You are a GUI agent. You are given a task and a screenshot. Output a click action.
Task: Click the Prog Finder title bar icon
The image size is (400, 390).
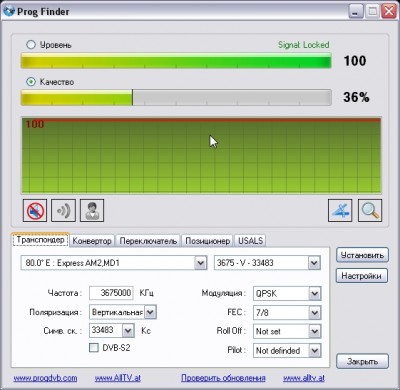click(9, 11)
